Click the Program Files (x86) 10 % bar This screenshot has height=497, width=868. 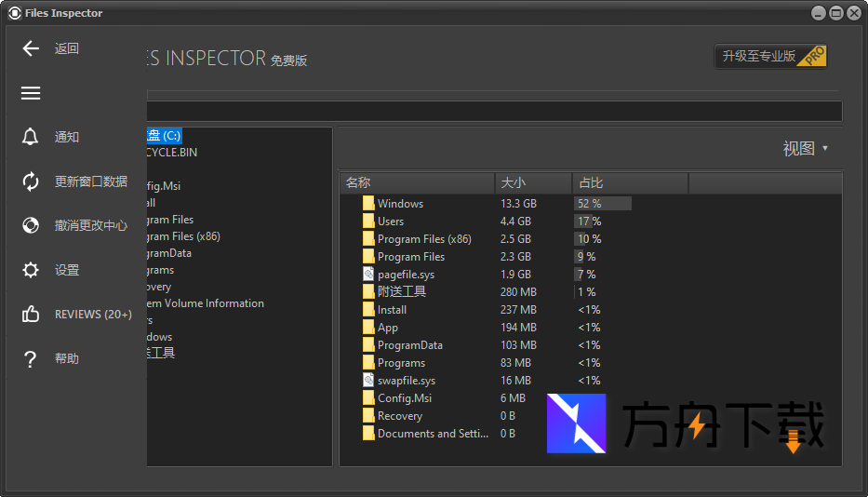[x=580, y=239]
